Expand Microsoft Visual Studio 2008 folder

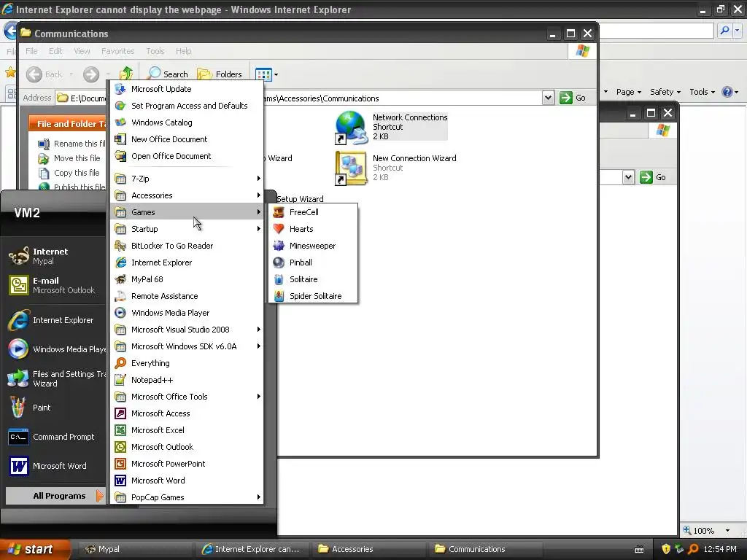point(187,330)
